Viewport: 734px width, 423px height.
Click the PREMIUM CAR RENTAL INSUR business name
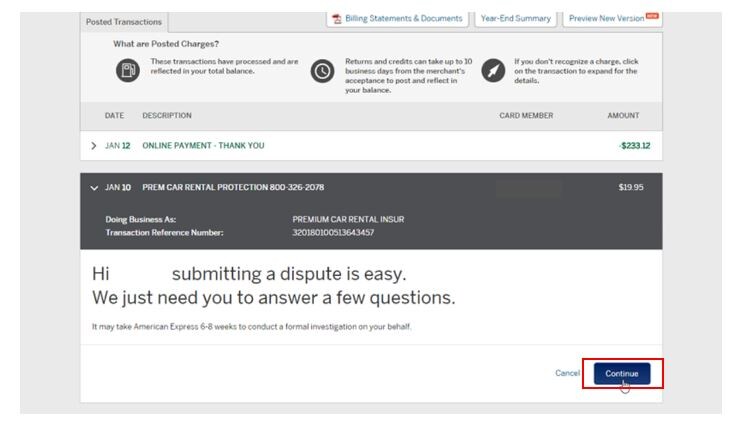point(348,219)
